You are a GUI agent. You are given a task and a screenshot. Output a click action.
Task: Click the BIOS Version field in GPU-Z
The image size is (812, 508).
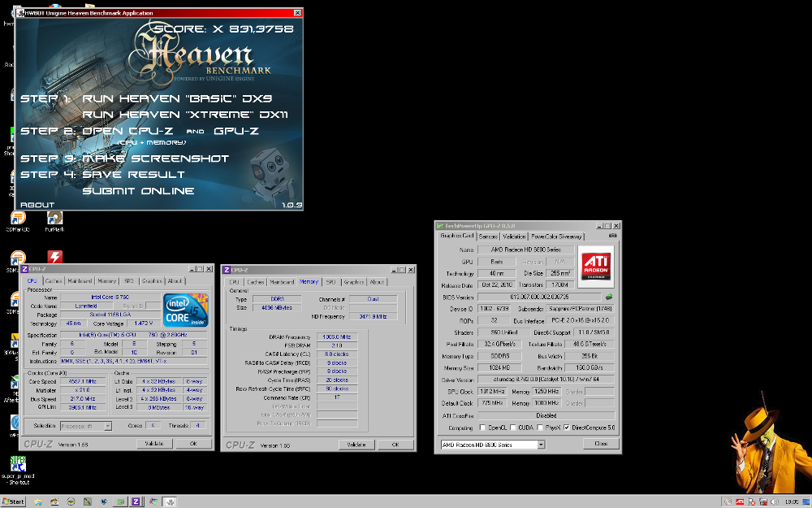[x=539, y=297]
